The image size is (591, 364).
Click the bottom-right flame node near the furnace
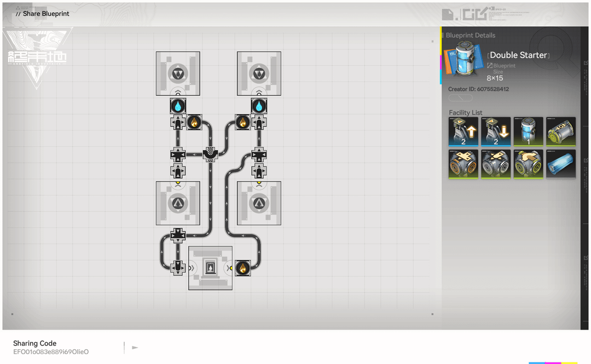(x=243, y=268)
